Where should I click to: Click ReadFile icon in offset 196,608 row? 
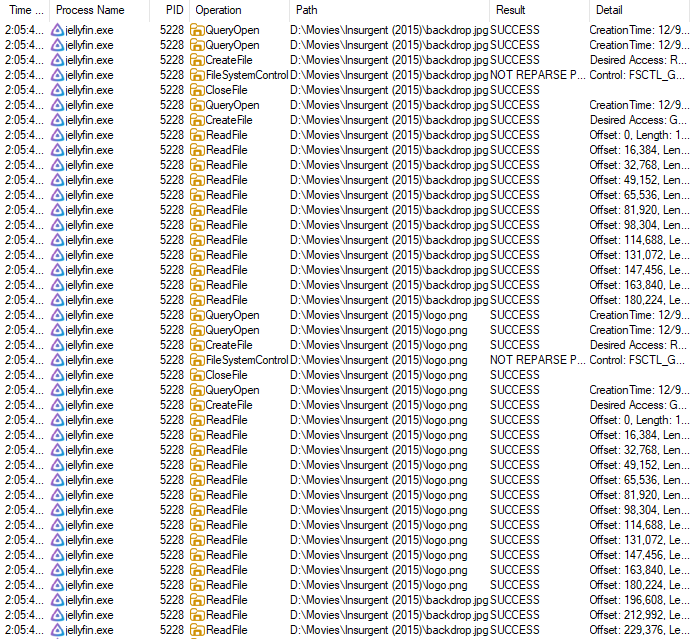tap(197, 600)
